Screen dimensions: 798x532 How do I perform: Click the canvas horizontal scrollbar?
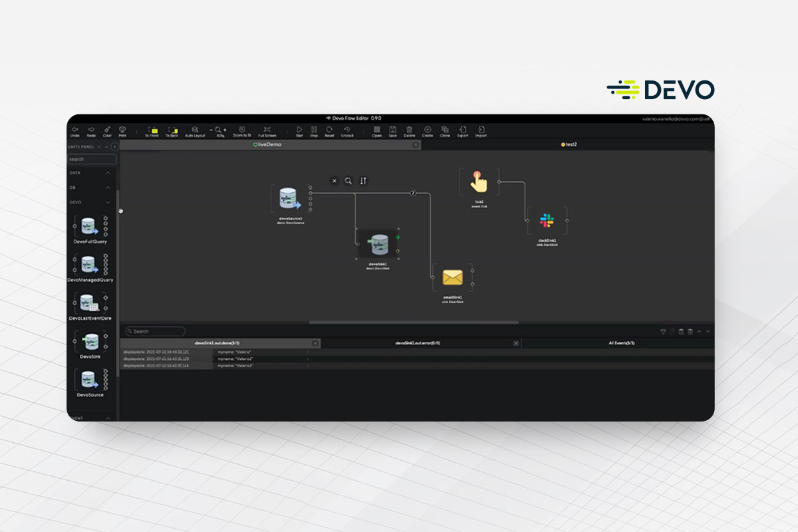pyautogui.click(x=414, y=323)
